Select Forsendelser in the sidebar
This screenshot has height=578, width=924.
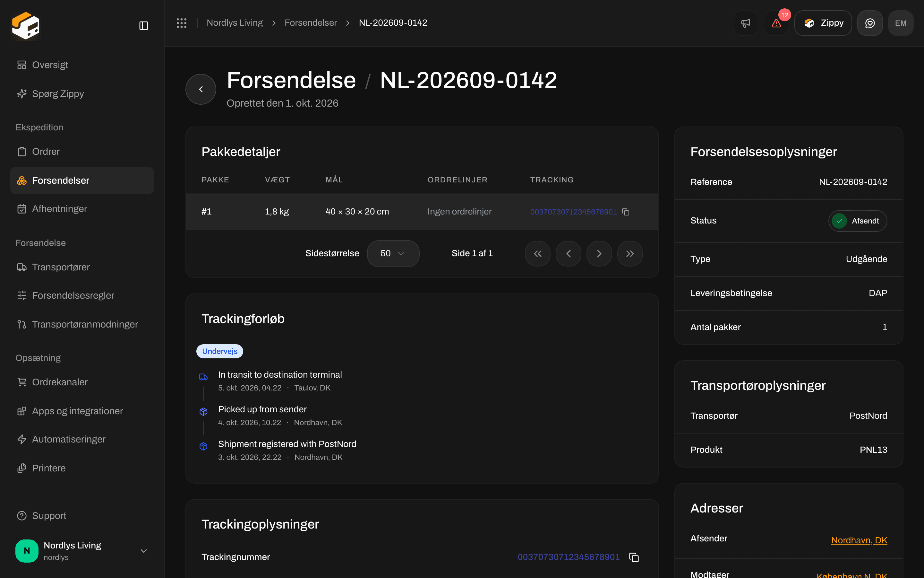click(x=82, y=180)
